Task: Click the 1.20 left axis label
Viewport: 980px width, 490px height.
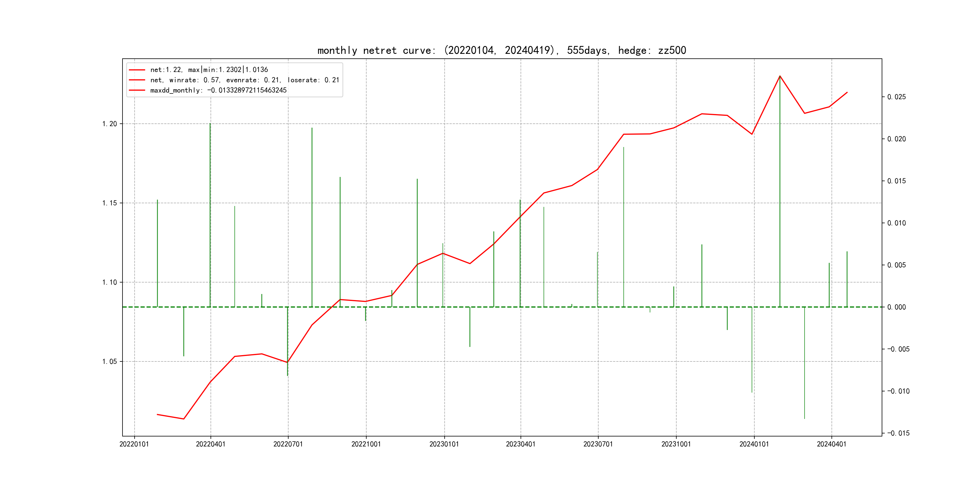Action: point(109,124)
